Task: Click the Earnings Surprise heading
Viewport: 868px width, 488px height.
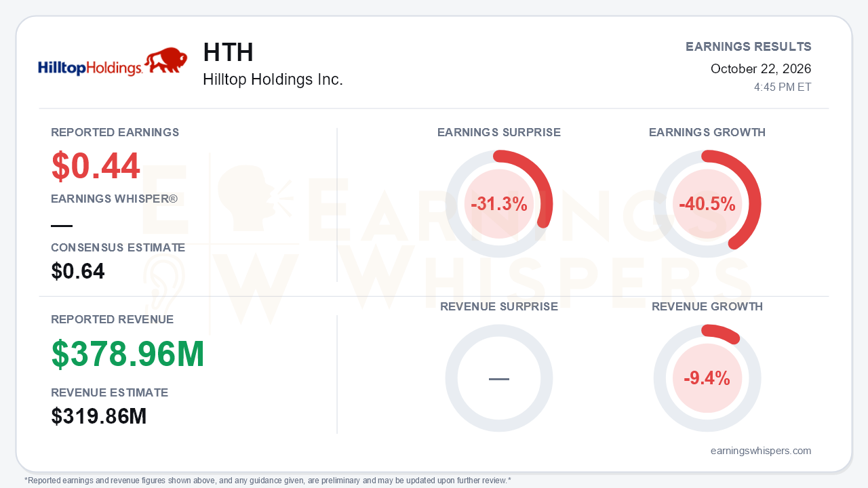Action: (x=499, y=133)
